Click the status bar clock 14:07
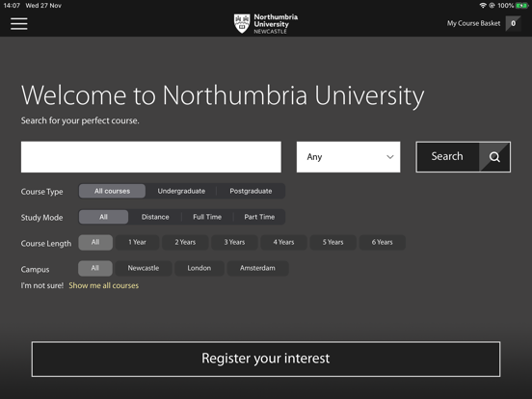532x399 pixels. click(12, 6)
